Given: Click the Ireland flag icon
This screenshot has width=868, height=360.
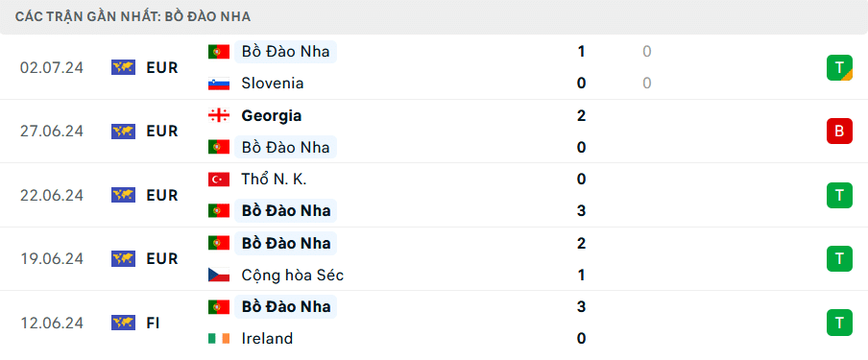Looking at the screenshot, I should (219, 338).
